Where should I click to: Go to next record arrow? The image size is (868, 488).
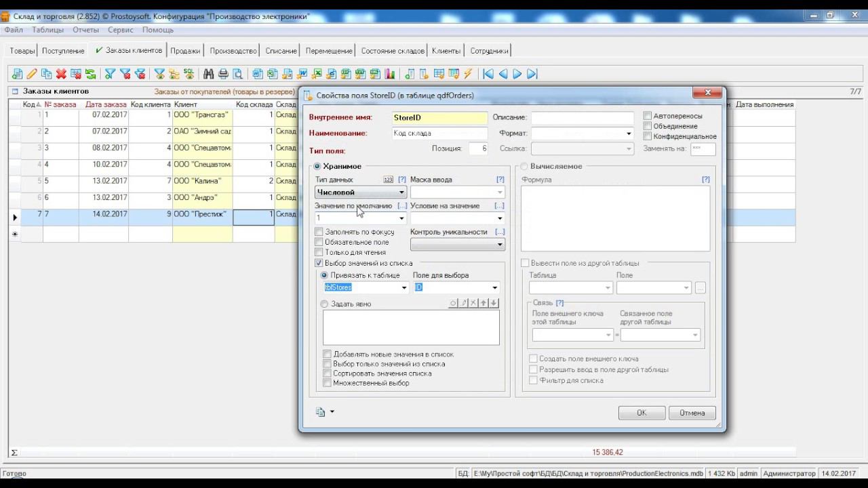tap(517, 74)
